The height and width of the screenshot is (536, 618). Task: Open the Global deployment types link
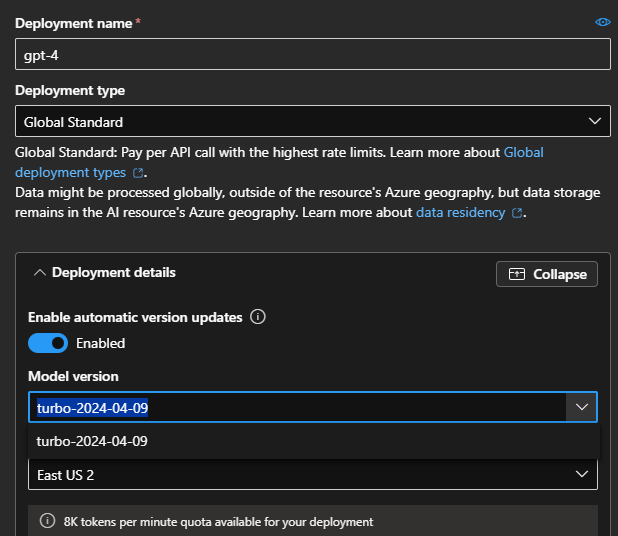tap(523, 153)
